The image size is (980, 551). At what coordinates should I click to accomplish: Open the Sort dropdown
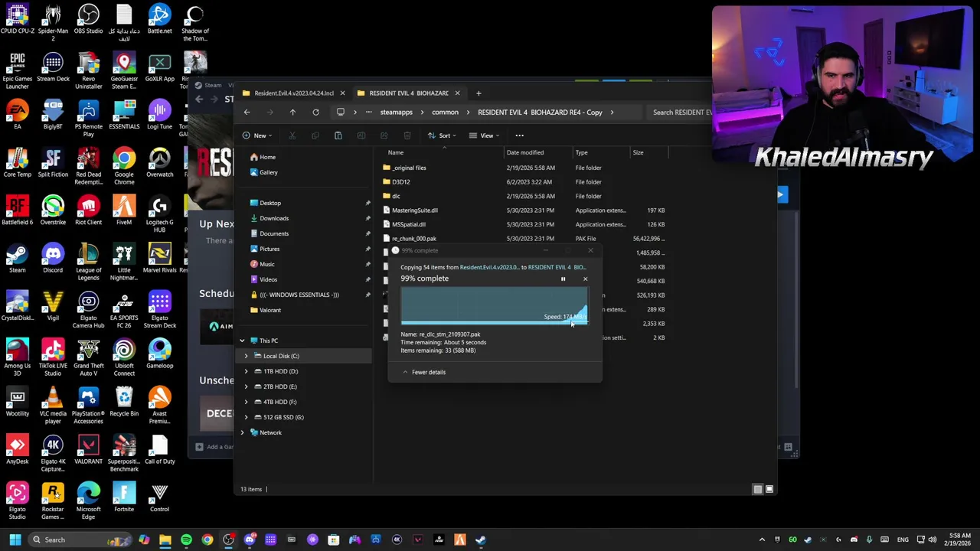coord(441,135)
